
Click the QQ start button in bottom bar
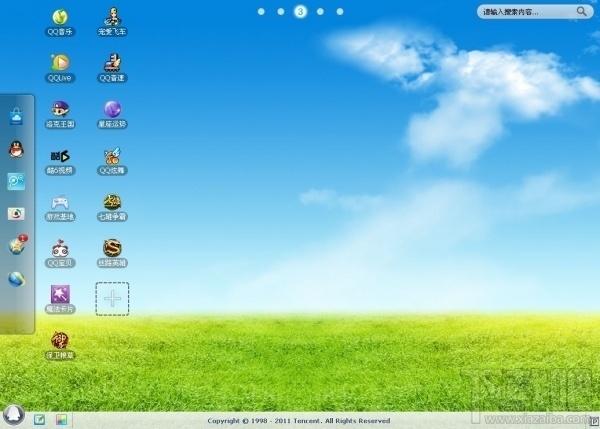[14, 415]
